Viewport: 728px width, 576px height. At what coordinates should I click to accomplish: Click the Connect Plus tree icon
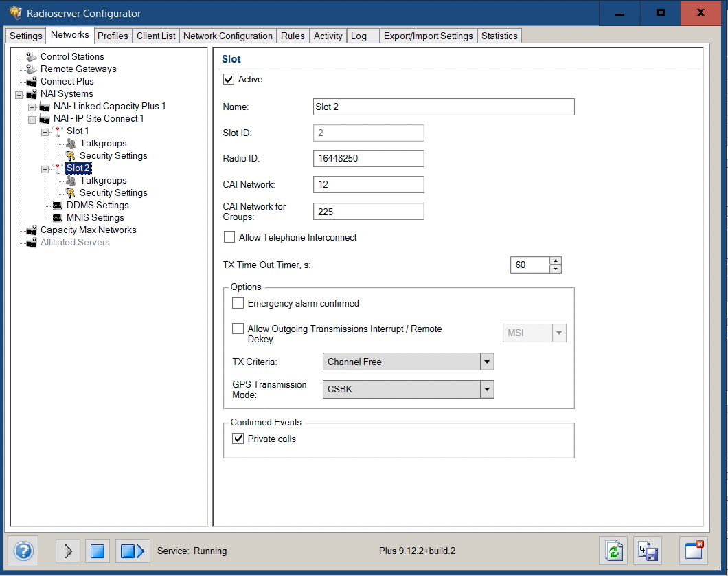point(31,81)
